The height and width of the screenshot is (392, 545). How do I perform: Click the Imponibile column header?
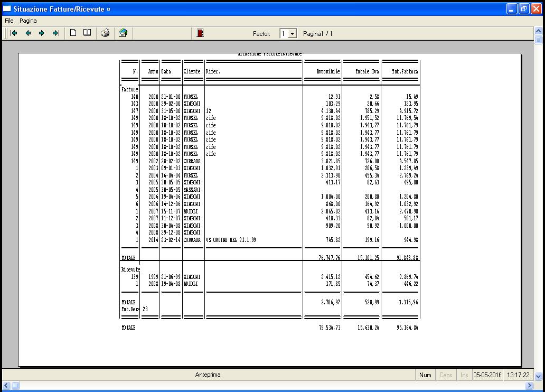(x=328, y=71)
